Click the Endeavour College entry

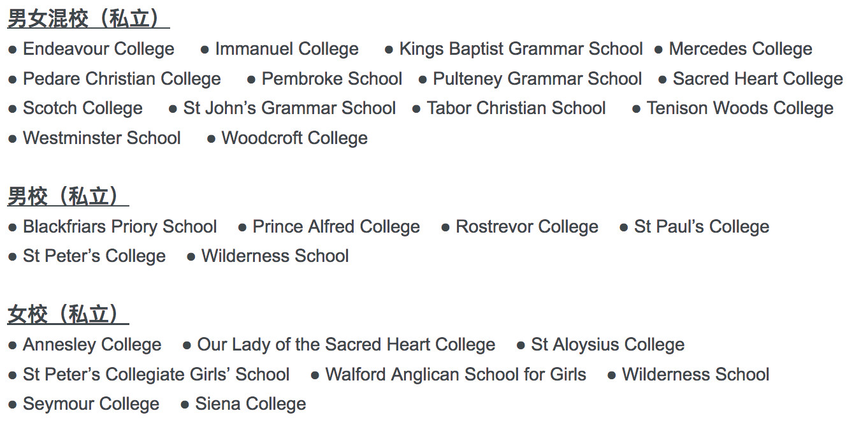point(99,49)
